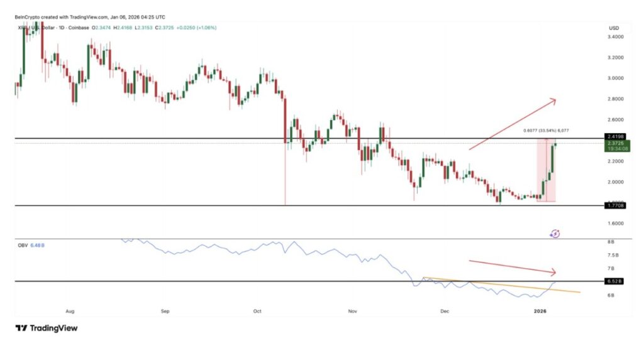Click the 6.52B OBV level tag
The width and height of the screenshot is (644, 341).
615,281
